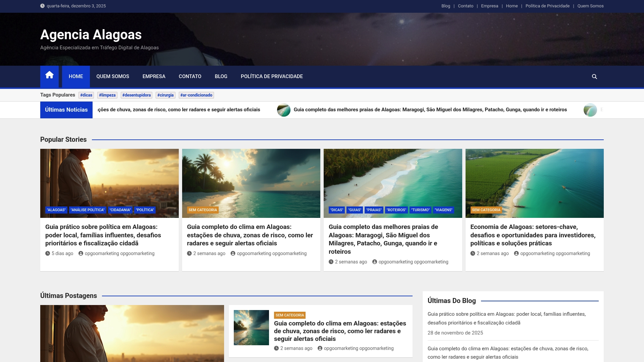
Task: Click the 'PRAIAS' category badge on the beaches story
Action: pos(374,210)
